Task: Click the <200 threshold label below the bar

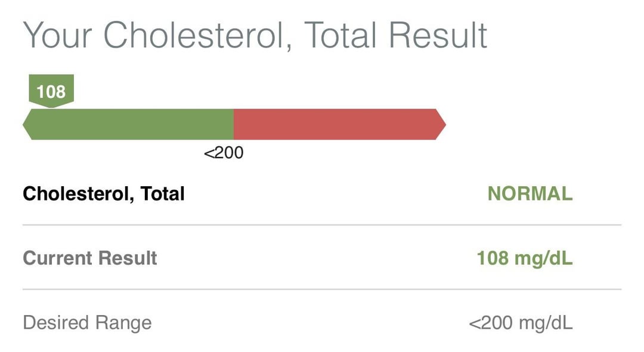Action: pyautogui.click(x=224, y=153)
